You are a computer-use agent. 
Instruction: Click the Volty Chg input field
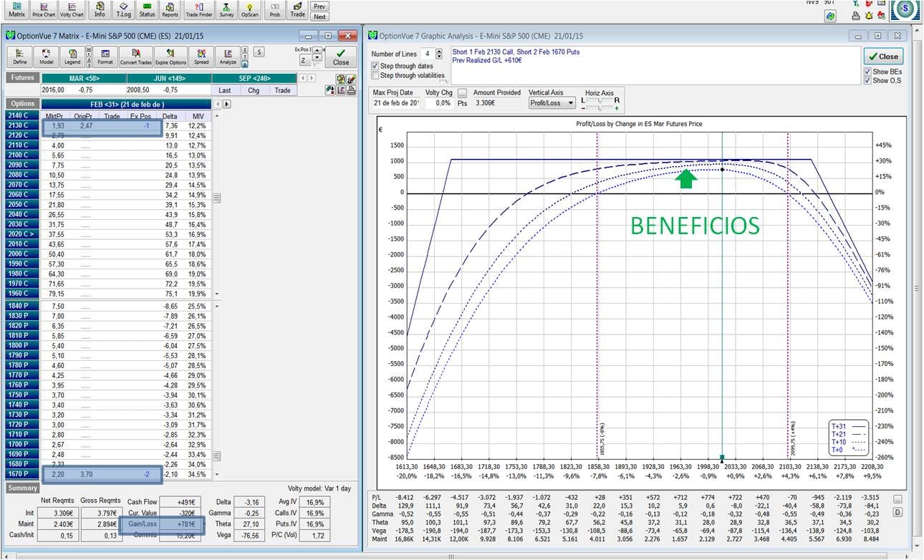click(440, 103)
